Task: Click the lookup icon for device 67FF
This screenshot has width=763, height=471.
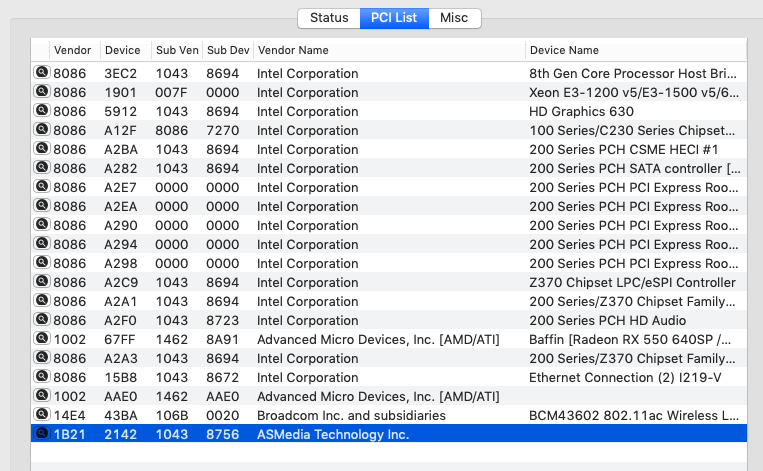Action: pyautogui.click(x=42, y=338)
